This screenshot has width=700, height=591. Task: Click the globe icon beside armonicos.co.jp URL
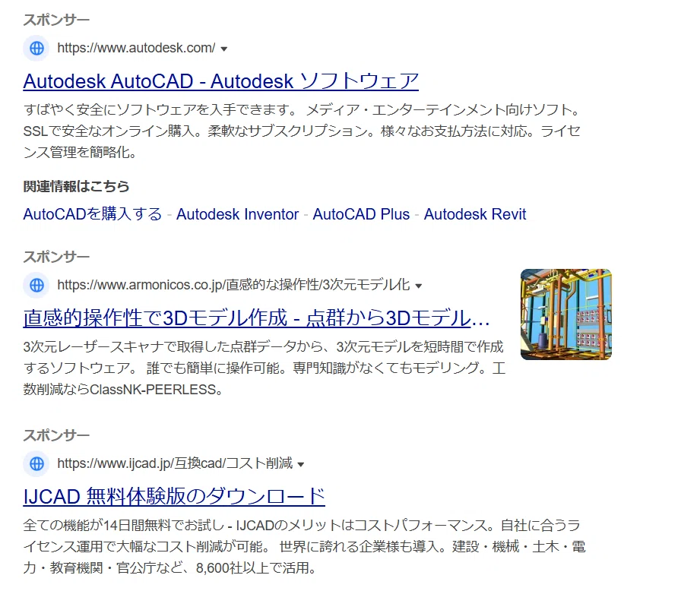click(36, 285)
